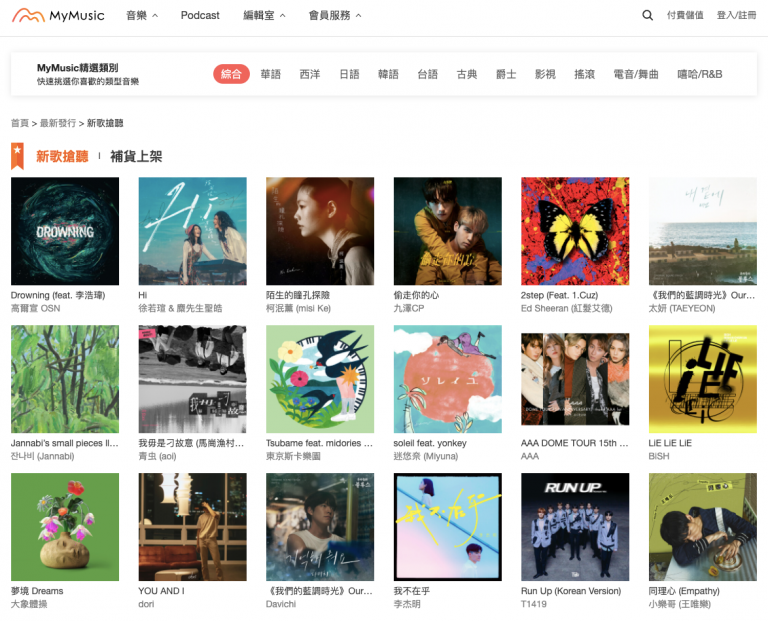Click the 付費儲值 link
Viewport: 768px width, 621px height.
click(x=685, y=15)
